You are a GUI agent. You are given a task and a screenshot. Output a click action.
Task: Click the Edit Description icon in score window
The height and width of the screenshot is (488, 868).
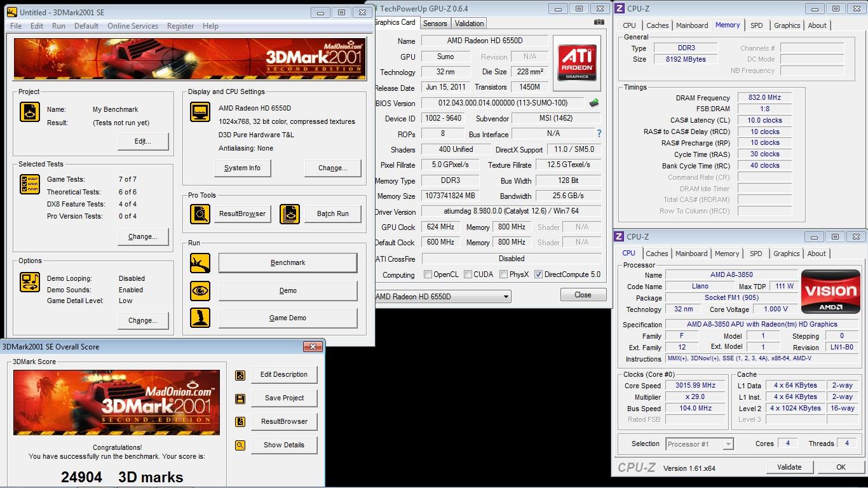240,375
